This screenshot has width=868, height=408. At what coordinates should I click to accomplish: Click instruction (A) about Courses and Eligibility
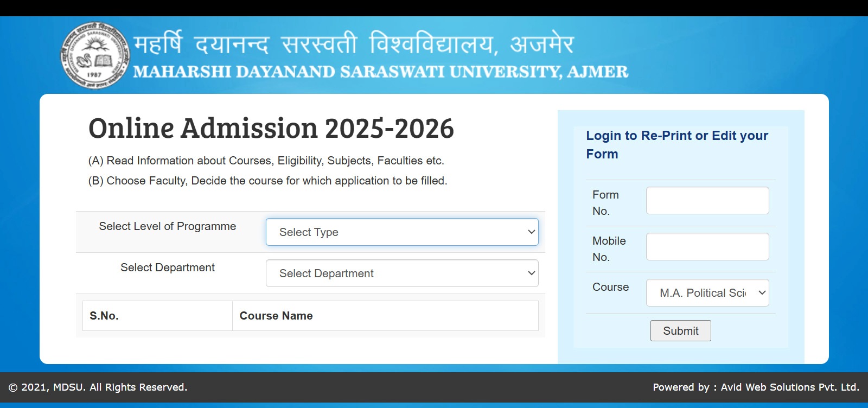point(266,161)
